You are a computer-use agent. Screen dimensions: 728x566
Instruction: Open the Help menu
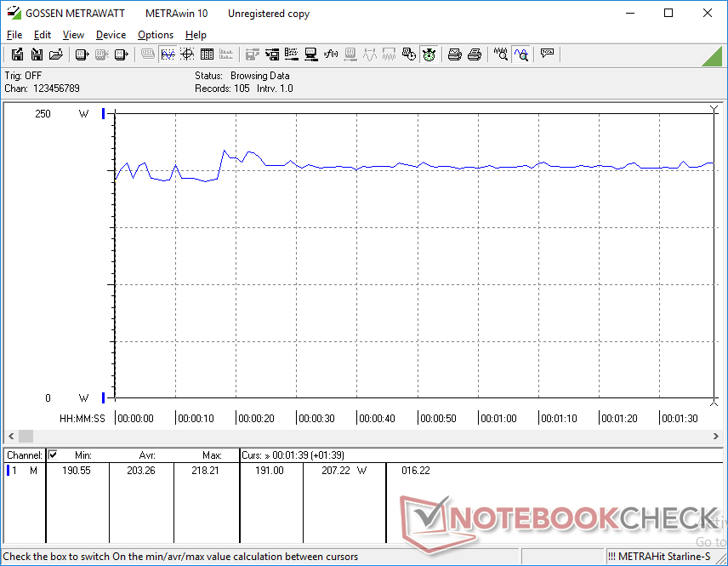[x=196, y=35]
